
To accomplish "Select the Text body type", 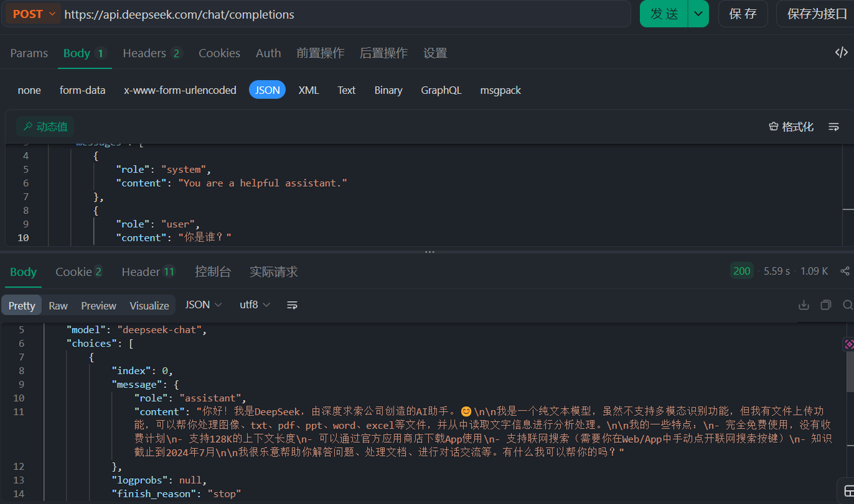I will pos(346,90).
